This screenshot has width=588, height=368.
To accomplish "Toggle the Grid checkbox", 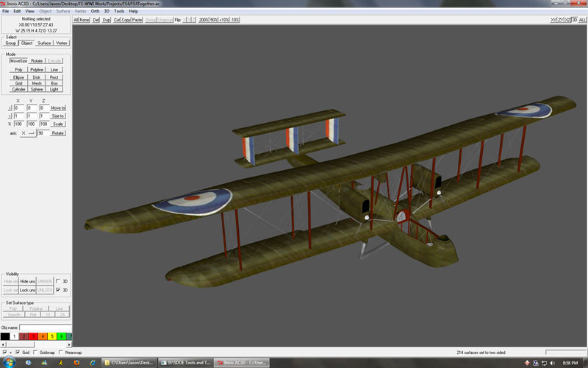I will click(18, 353).
